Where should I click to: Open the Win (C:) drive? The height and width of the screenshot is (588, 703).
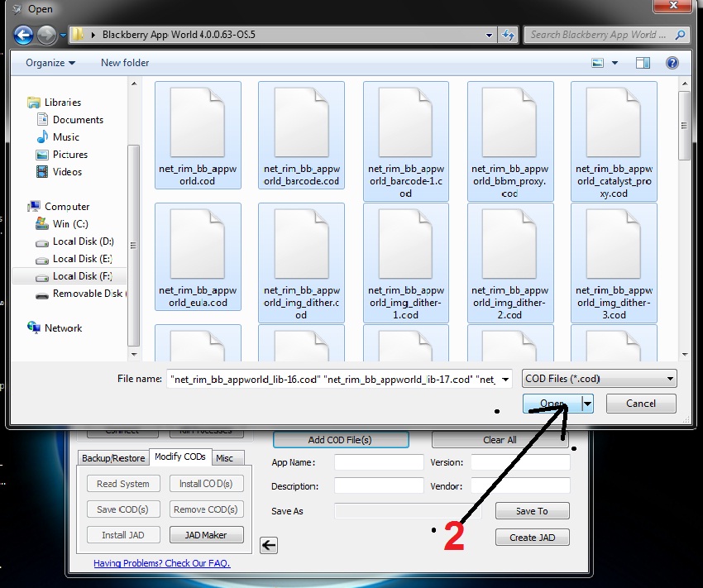pos(62,223)
